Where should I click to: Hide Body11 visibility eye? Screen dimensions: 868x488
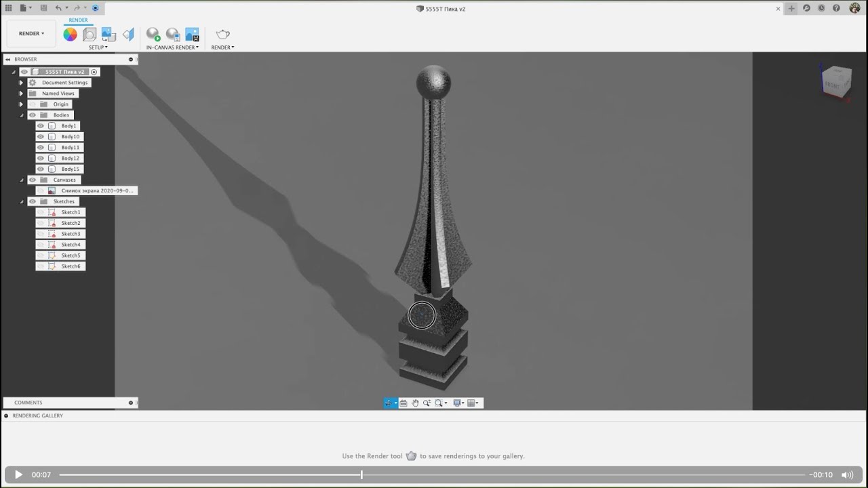click(x=41, y=148)
